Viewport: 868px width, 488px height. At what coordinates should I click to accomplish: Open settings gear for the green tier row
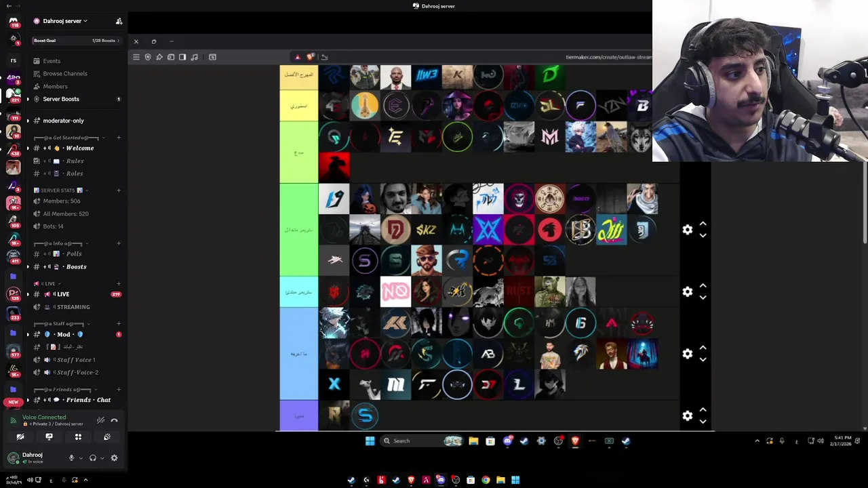(688, 230)
